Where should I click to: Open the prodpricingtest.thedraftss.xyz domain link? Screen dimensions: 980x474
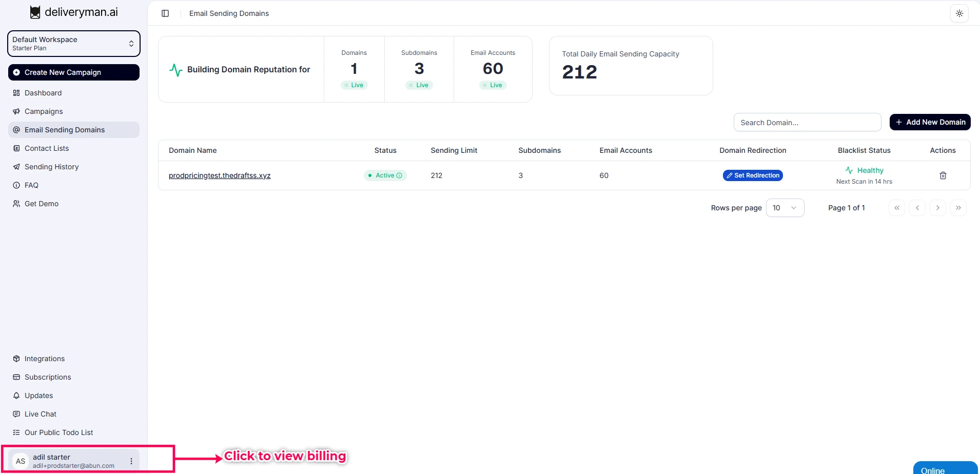220,175
